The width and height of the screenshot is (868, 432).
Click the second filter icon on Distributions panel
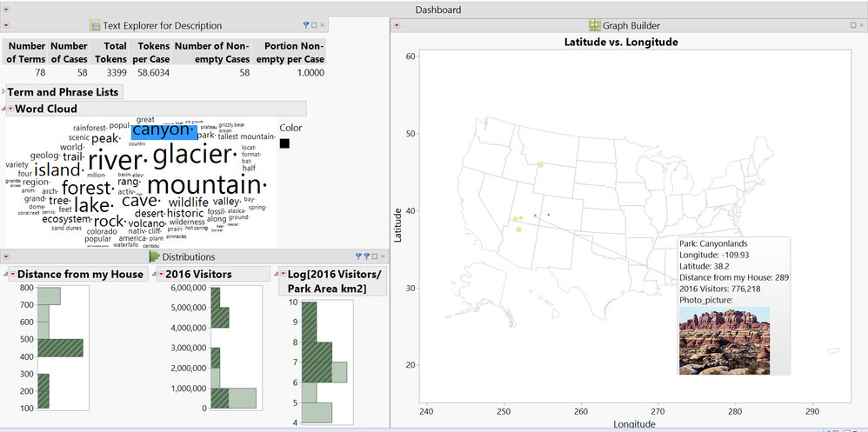click(366, 256)
